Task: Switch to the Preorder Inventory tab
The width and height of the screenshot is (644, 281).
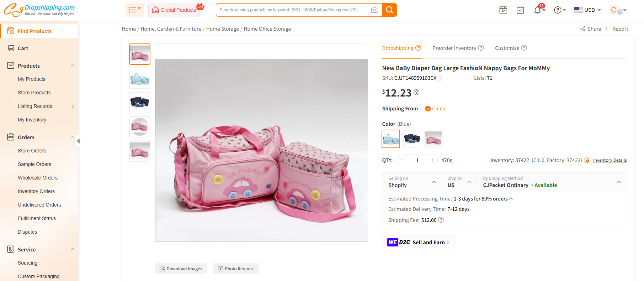Action: tap(454, 48)
